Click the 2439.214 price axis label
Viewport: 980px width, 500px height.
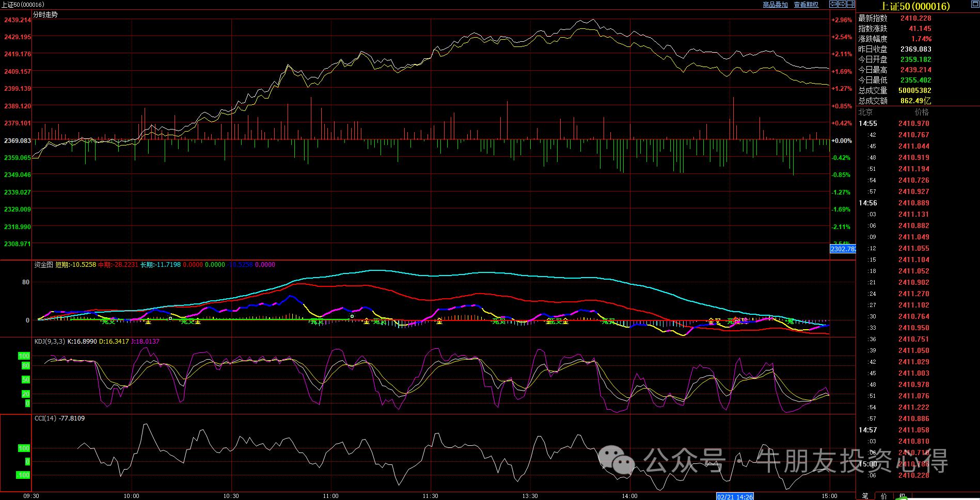[18, 20]
